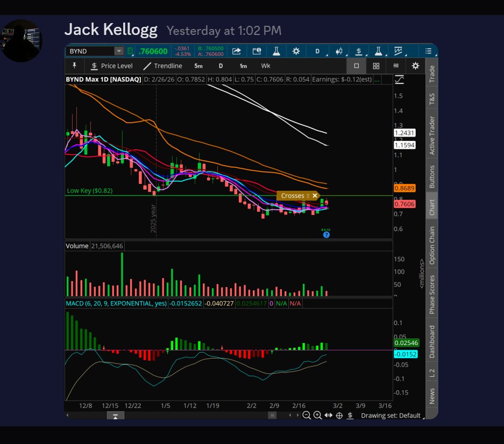
Task: Click the Low Key ($0.82) level label
Action: 90,190
